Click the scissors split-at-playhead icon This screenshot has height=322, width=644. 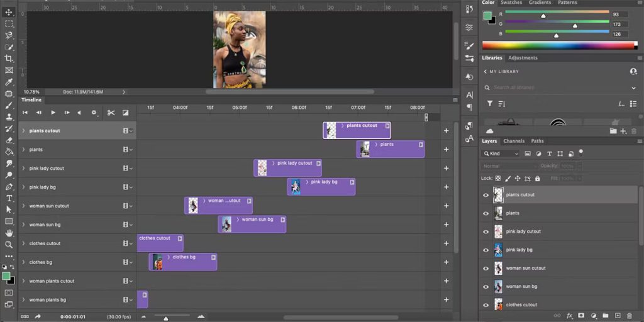111,113
